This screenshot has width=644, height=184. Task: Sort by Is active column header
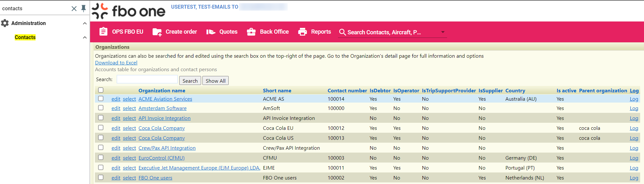pyautogui.click(x=566, y=91)
